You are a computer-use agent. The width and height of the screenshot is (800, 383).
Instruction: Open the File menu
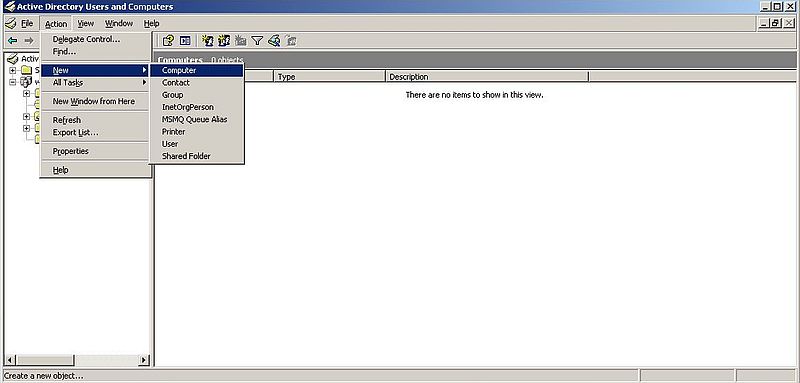(27, 23)
